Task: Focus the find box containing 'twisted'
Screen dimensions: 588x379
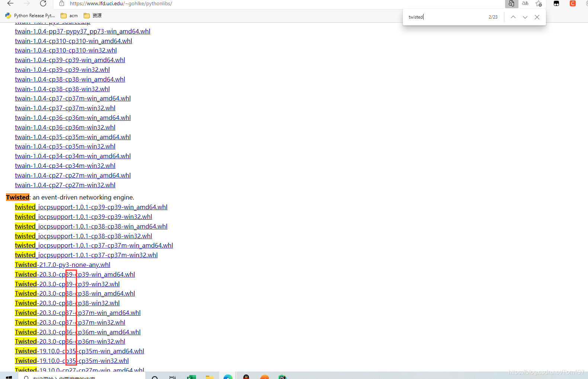Action: 446,17
